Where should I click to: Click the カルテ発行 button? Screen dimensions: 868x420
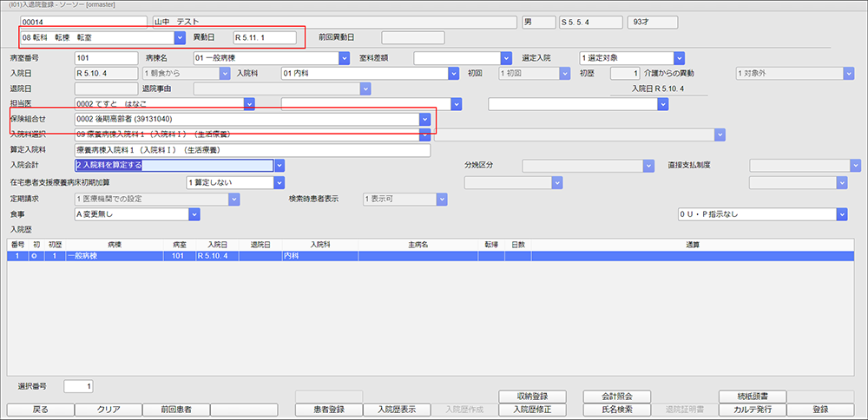click(x=752, y=410)
